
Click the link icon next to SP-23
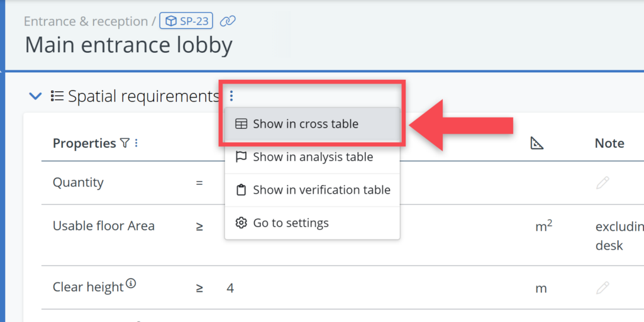coord(228,21)
